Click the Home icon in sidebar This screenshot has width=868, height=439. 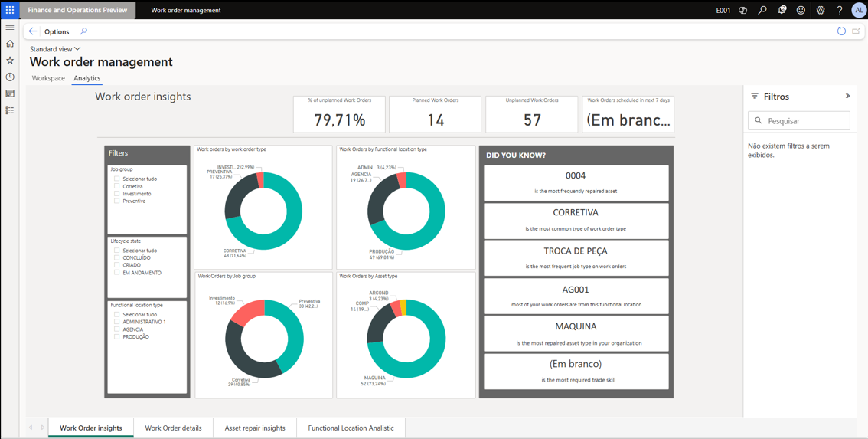[x=10, y=44]
